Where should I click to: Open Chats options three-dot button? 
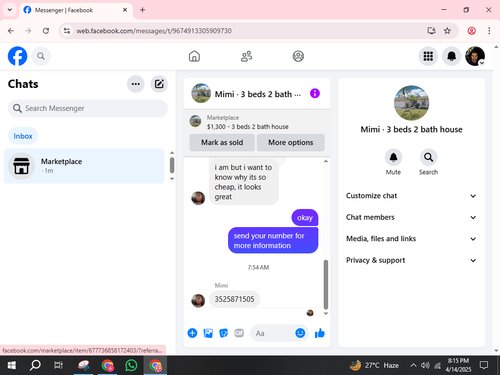point(136,84)
